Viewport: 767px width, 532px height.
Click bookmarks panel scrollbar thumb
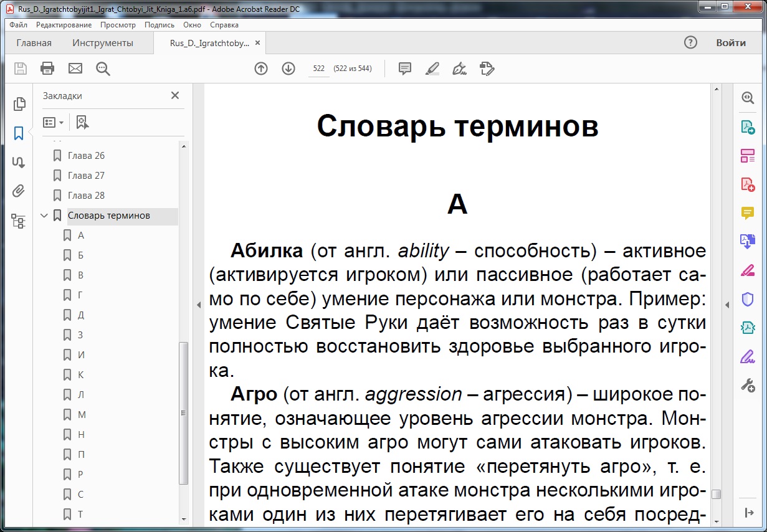point(183,413)
